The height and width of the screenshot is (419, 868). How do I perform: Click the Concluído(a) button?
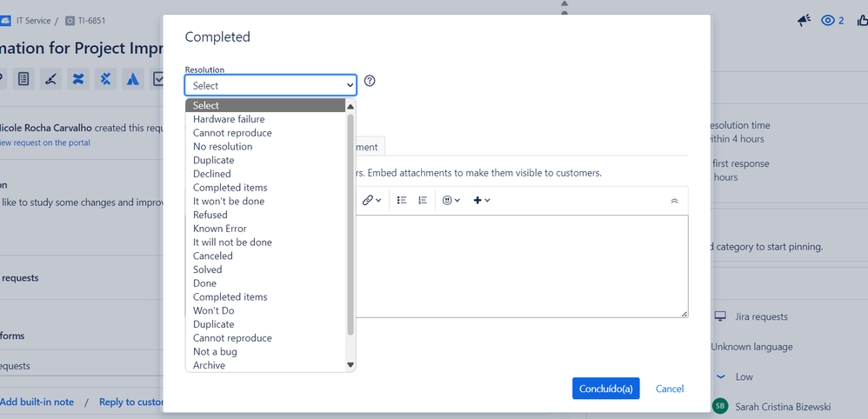click(606, 389)
